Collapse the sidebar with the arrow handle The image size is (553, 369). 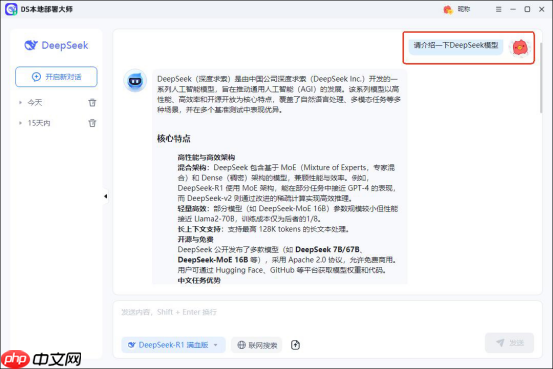[x=105, y=196]
